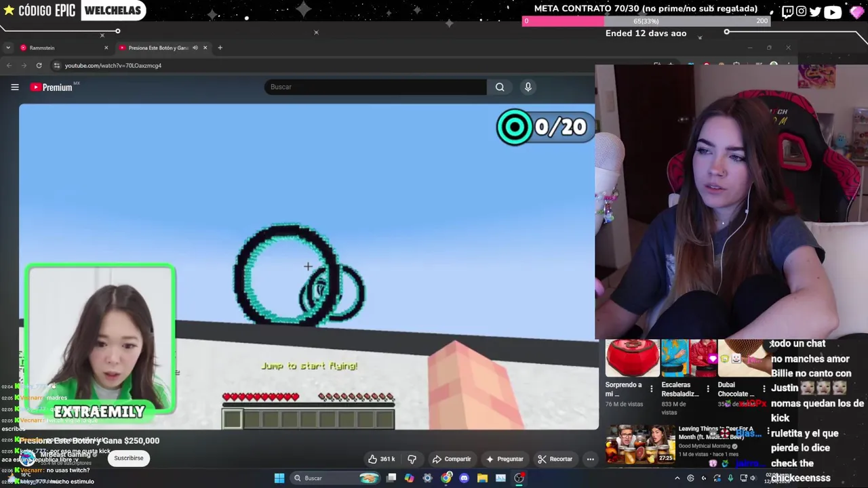Open the Dubai Chocolate video thumbnail
The image size is (868, 488).
[744, 358]
